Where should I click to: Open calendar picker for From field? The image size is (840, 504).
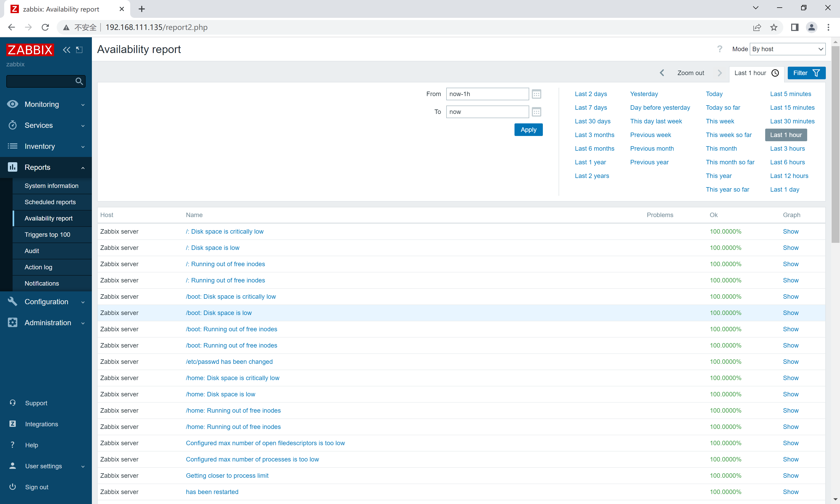coord(537,94)
